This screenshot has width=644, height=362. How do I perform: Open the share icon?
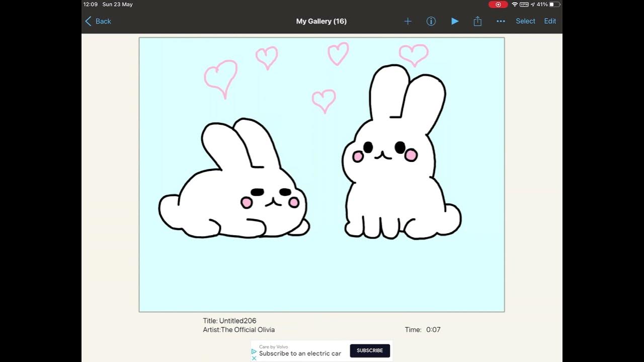[x=477, y=21]
